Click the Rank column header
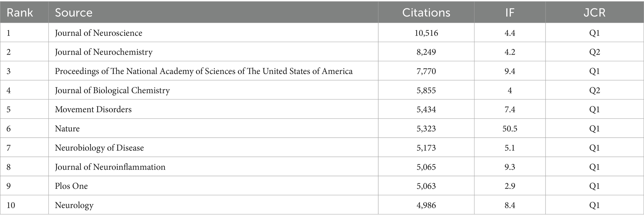The height and width of the screenshot is (220, 644). coord(20,12)
